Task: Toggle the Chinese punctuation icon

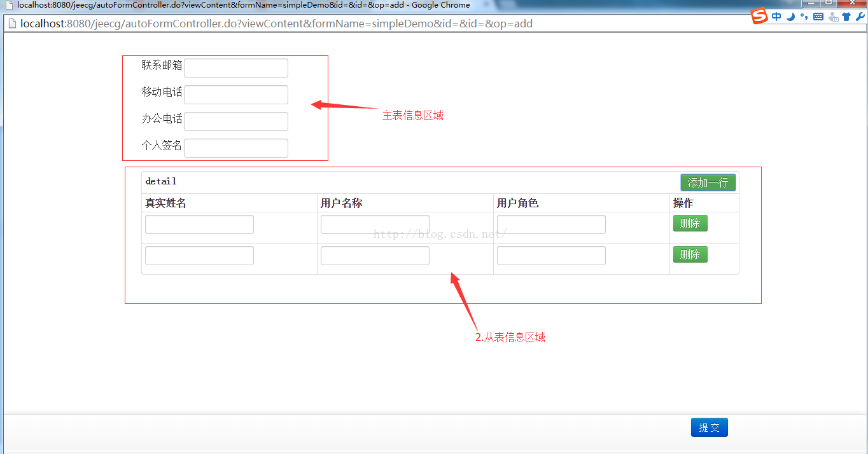Action: [x=804, y=17]
